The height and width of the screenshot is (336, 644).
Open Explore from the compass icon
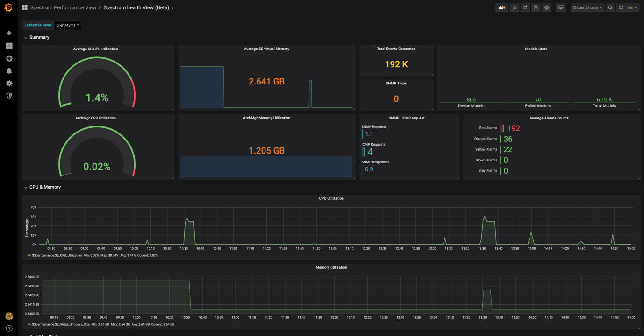pos(9,58)
